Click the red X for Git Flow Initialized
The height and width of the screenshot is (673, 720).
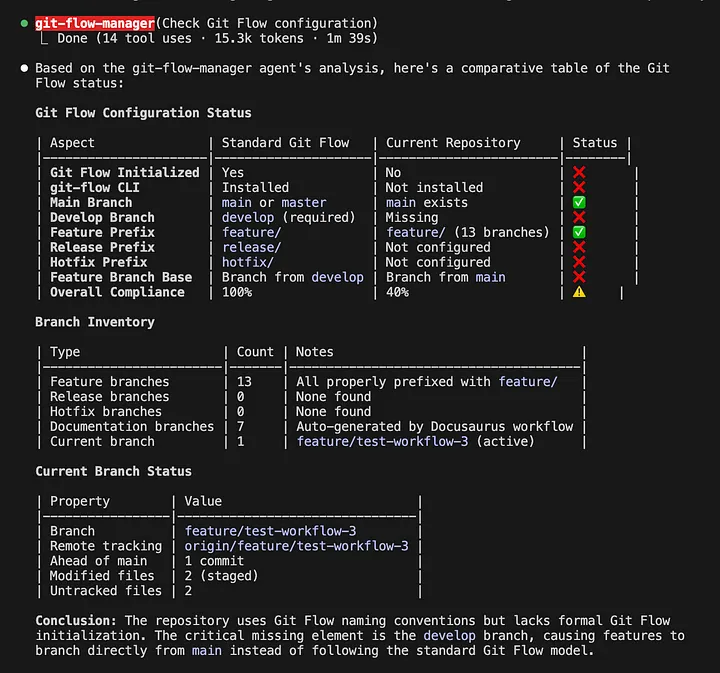point(579,173)
